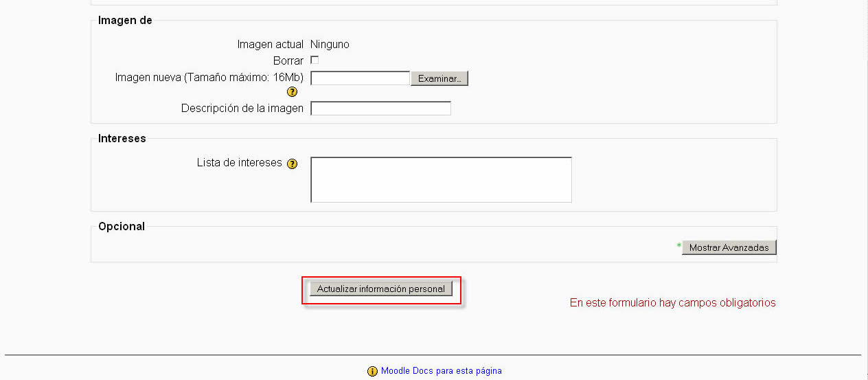Select the Descripción de la imagen label
This screenshot has height=380, width=868.
click(242, 109)
